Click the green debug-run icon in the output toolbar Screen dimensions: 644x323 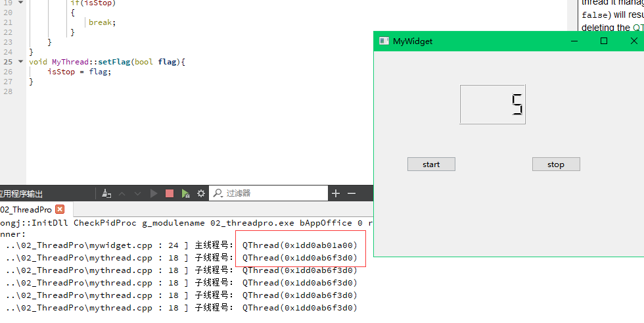pos(185,193)
